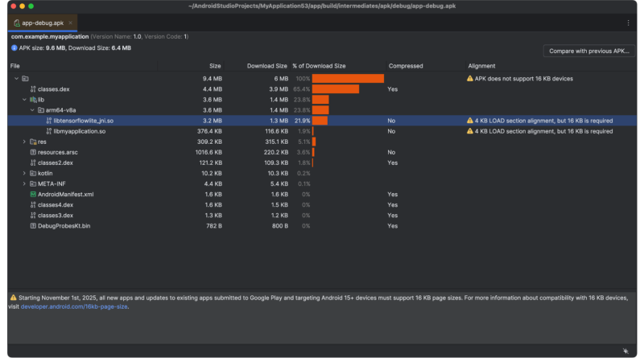The height and width of the screenshot is (358, 644).
Task: Click the notification icon in bottom-right corner
Action: click(x=625, y=351)
